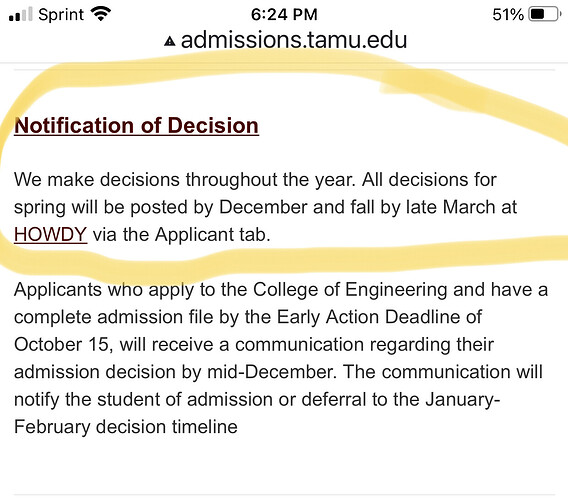Viewport: 568px width, 500px height.
Task: Tap the cellular signal bars icon
Action: tap(21, 14)
